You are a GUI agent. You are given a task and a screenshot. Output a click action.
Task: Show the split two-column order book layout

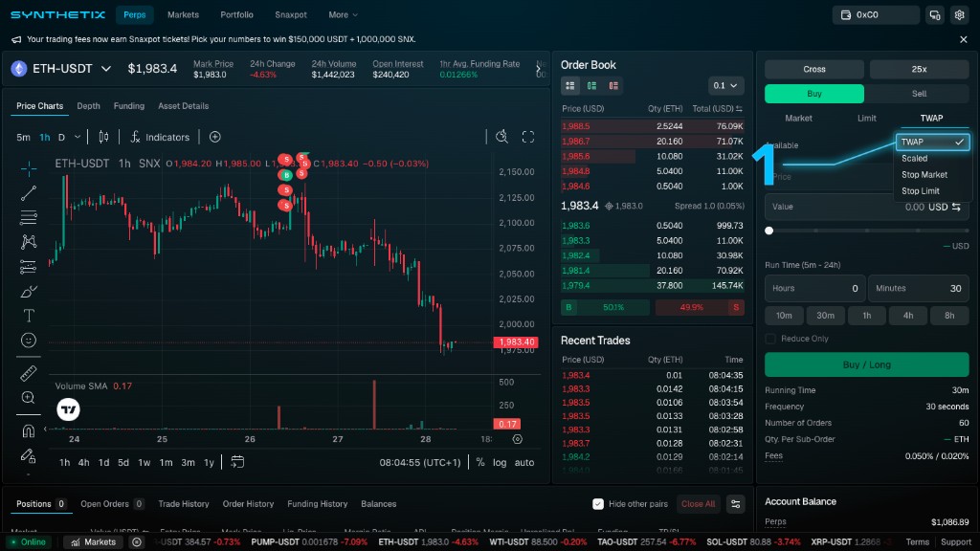pos(591,85)
